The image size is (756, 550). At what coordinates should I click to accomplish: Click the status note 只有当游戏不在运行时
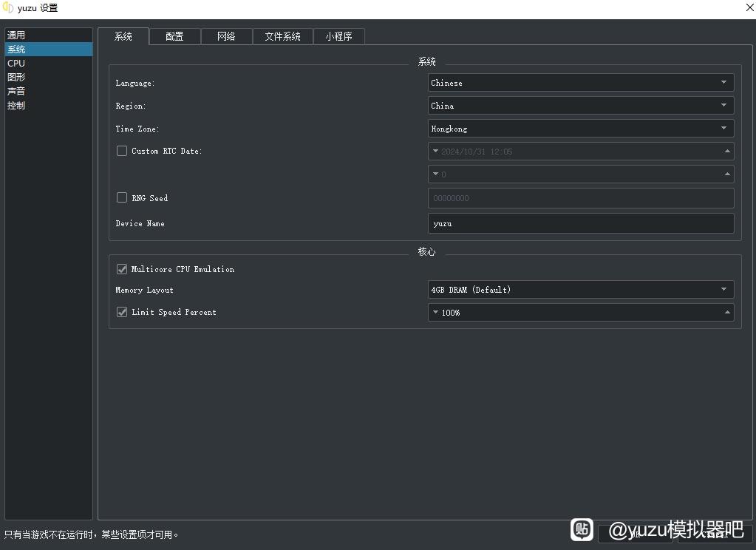[x=91, y=534]
